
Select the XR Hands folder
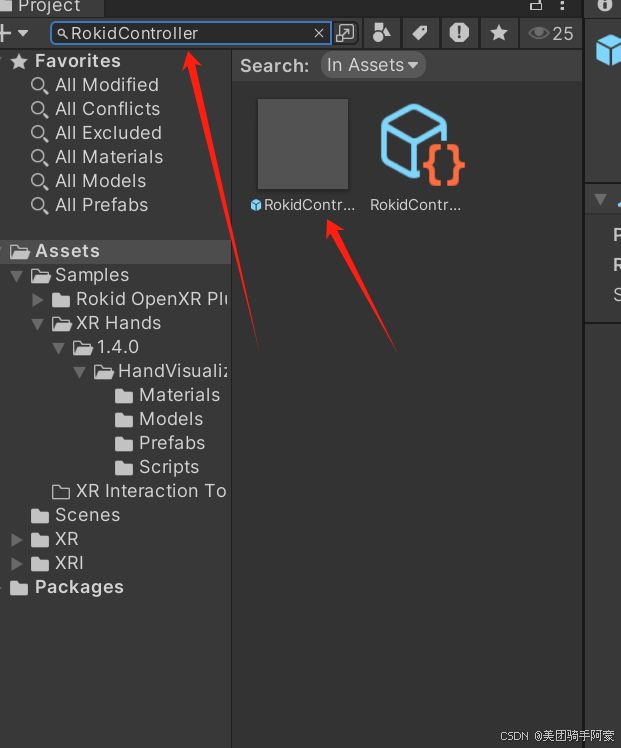(x=118, y=323)
